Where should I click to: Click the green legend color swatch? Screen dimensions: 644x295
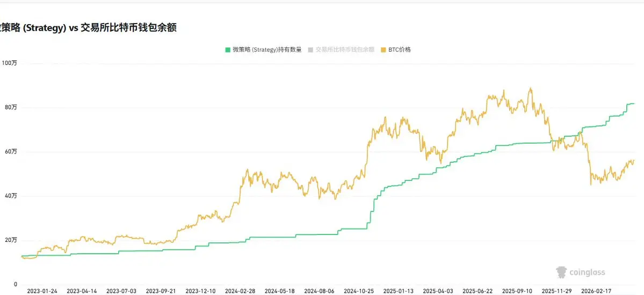coord(227,50)
